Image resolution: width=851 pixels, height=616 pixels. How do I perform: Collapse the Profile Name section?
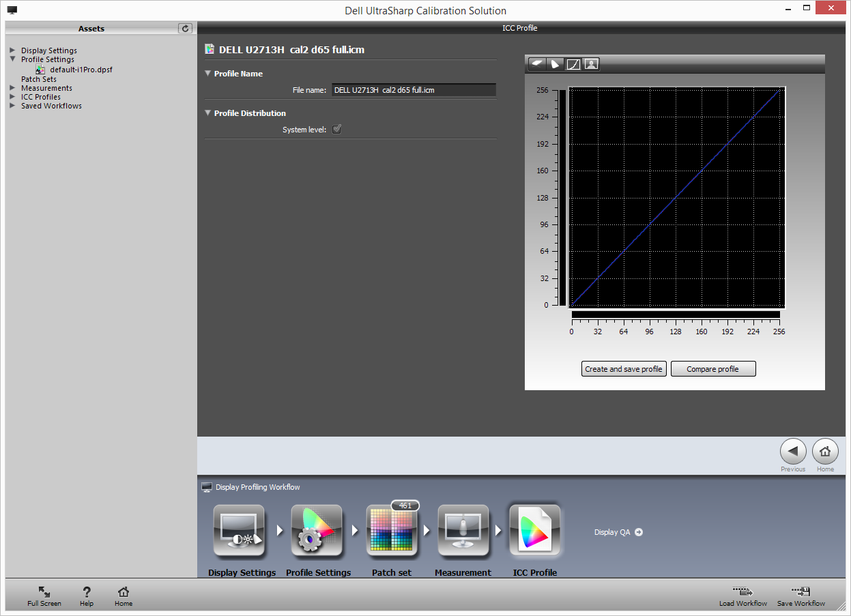[208, 73]
